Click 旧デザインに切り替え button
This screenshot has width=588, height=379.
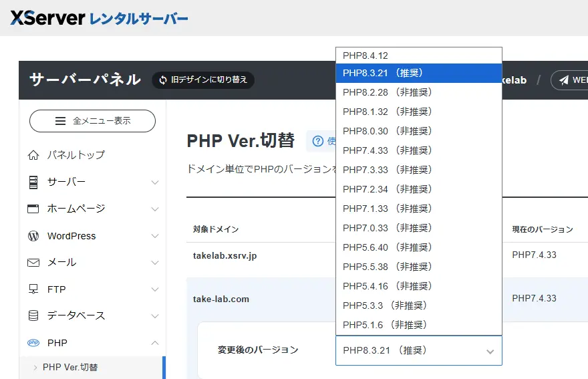203,80
